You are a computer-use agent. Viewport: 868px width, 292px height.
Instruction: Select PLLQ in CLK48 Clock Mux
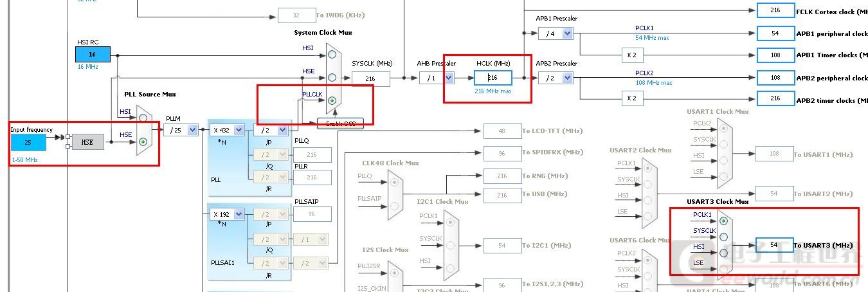coord(394,182)
